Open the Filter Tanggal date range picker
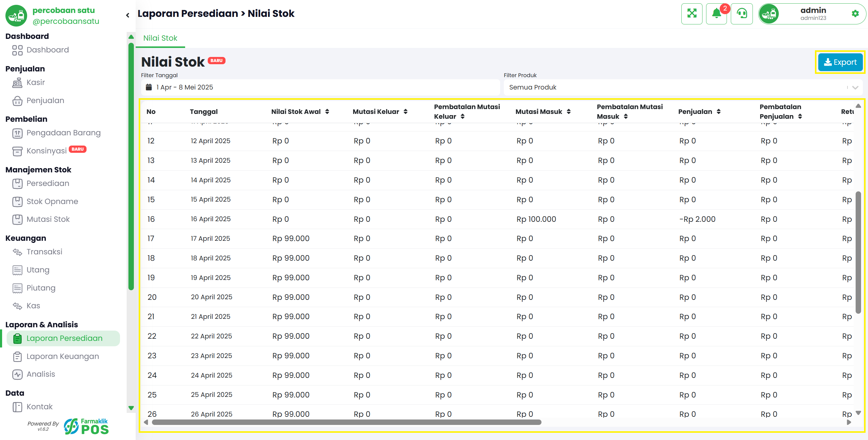 320,87
